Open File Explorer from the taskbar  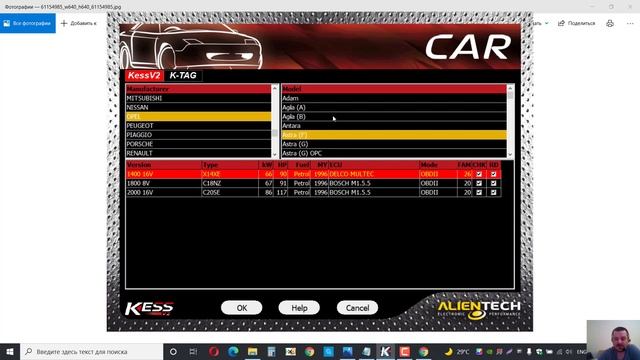[x=252, y=351]
